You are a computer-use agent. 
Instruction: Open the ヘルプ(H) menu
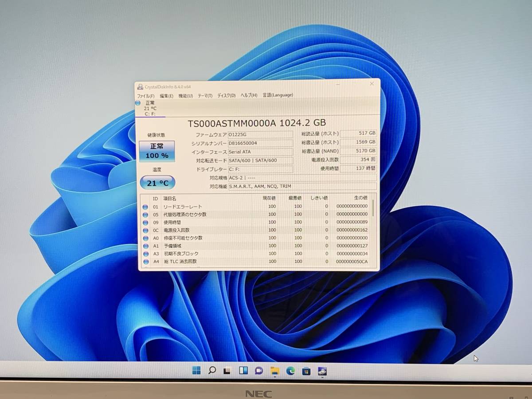coord(249,95)
